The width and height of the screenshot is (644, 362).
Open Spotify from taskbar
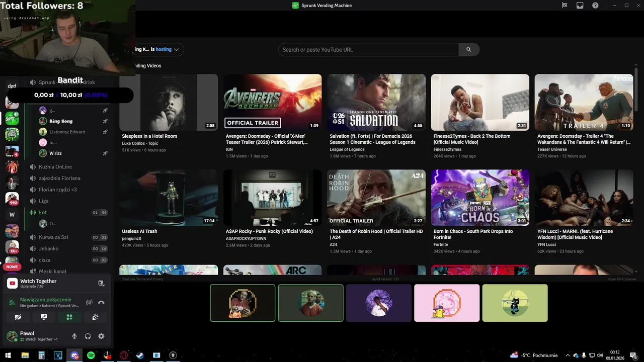(91, 355)
